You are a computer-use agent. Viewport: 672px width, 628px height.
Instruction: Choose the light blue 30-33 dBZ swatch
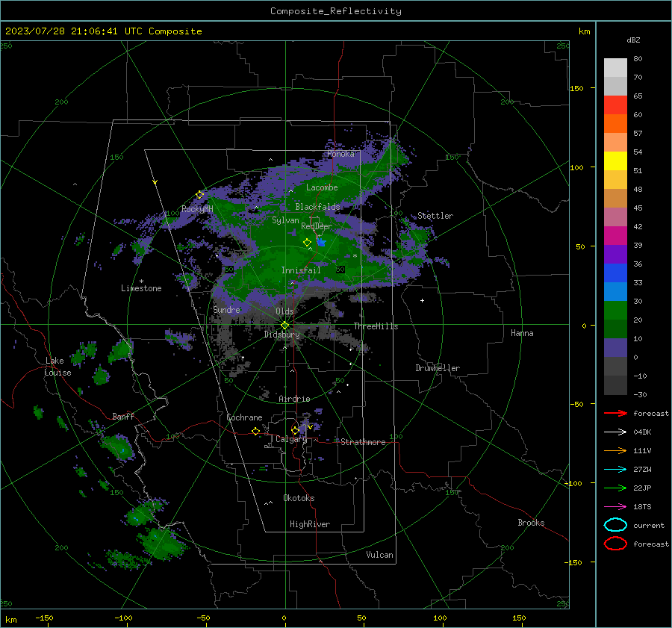(615, 292)
